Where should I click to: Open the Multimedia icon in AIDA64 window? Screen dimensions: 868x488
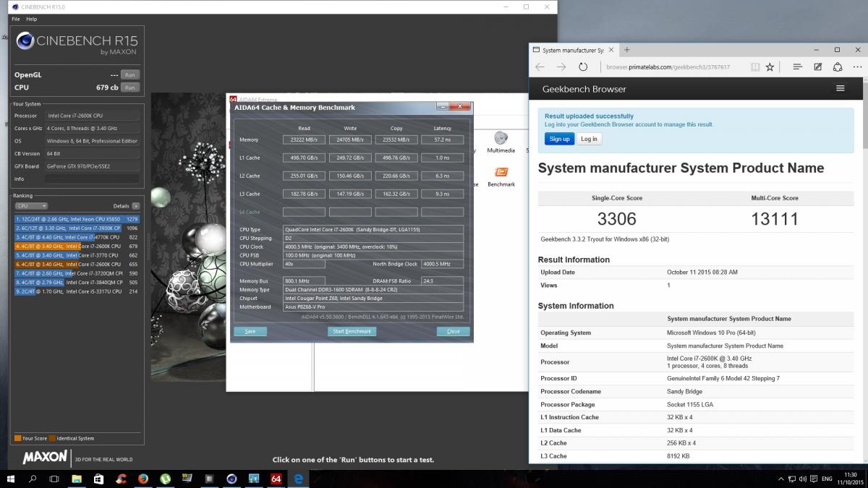pos(501,142)
